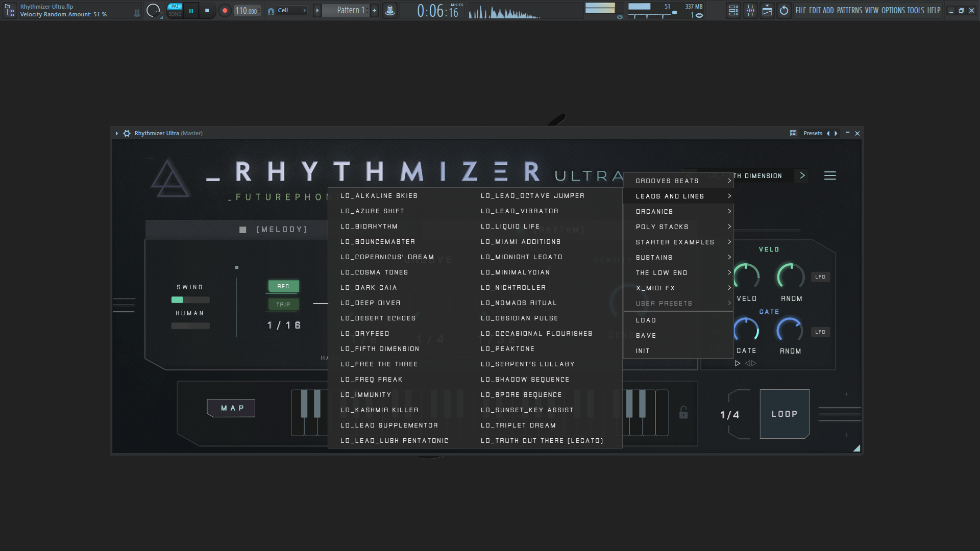The image size is (980, 551).
Task: Click the Presets label in plugin title bar
Action: (x=813, y=133)
